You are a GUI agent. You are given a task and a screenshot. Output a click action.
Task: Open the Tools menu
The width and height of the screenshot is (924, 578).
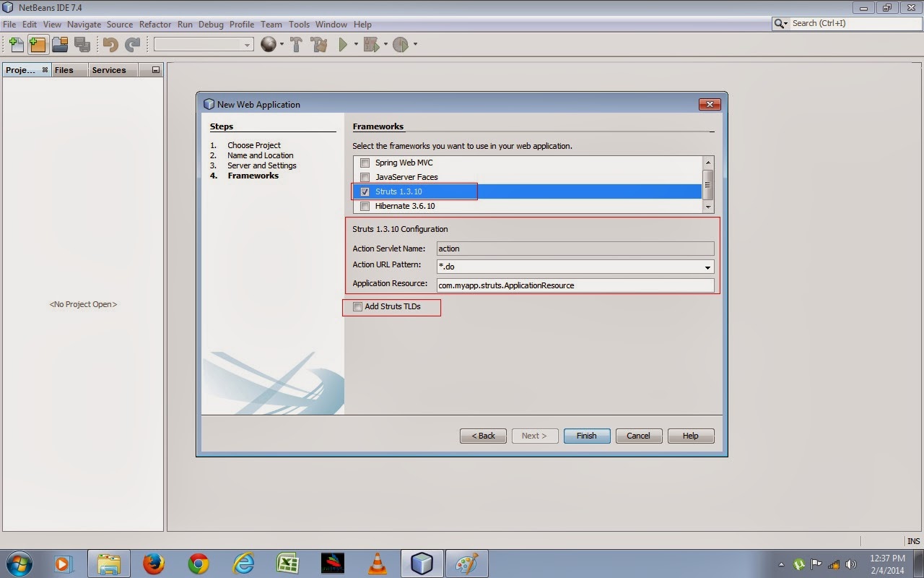click(x=299, y=24)
